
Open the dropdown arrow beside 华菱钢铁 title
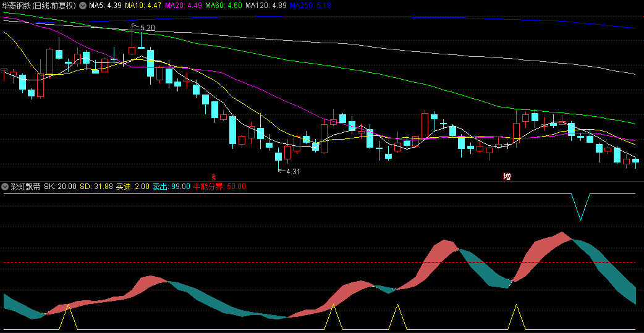point(83,6)
